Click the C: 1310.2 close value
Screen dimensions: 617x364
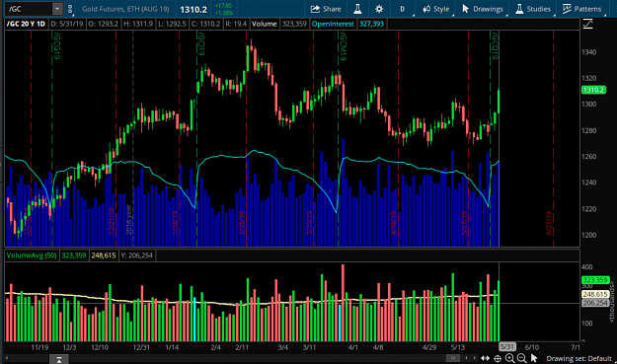(x=205, y=24)
